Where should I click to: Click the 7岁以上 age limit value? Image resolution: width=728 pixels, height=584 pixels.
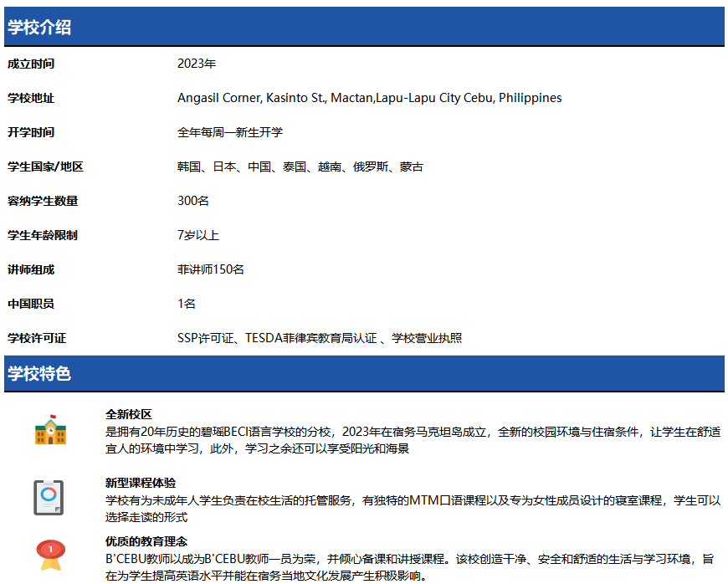198,235
